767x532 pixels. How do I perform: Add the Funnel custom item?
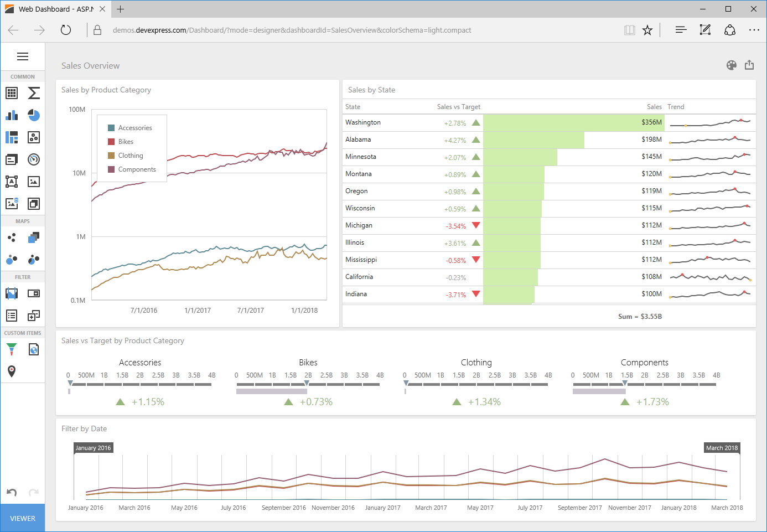click(x=12, y=349)
